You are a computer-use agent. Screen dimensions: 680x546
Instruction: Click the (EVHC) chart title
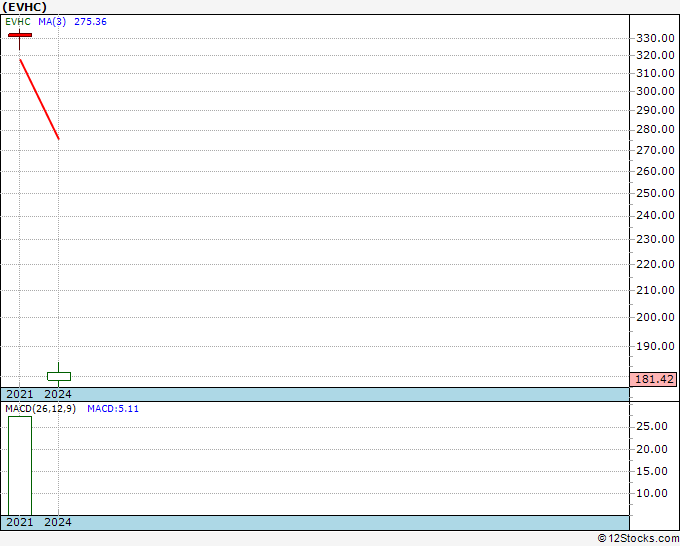[x=24, y=7]
